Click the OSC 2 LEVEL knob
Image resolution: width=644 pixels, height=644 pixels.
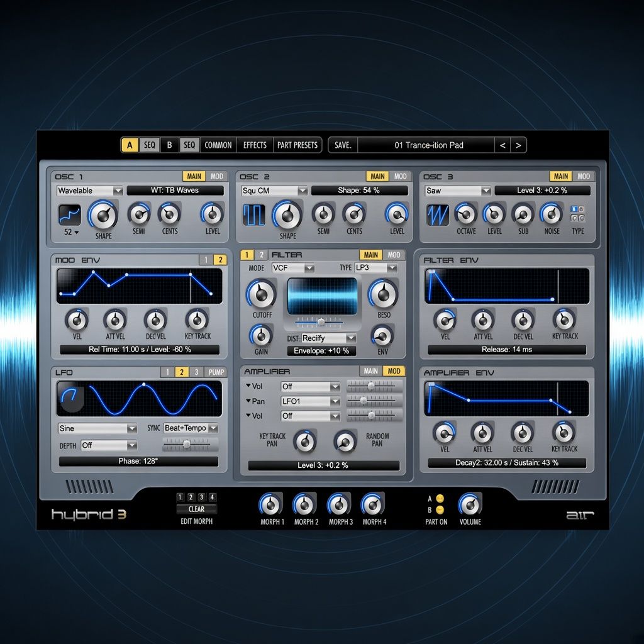pyautogui.click(x=397, y=214)
